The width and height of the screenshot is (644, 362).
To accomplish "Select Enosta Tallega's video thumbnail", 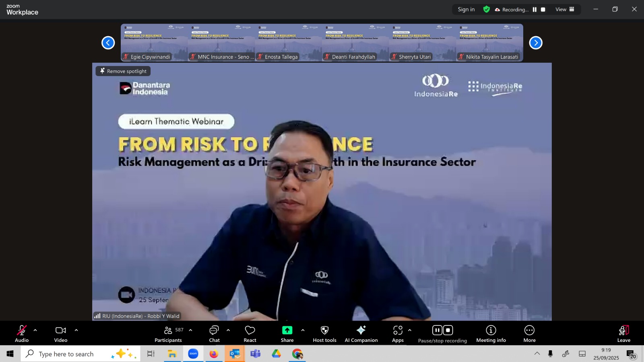I will 288,43.
